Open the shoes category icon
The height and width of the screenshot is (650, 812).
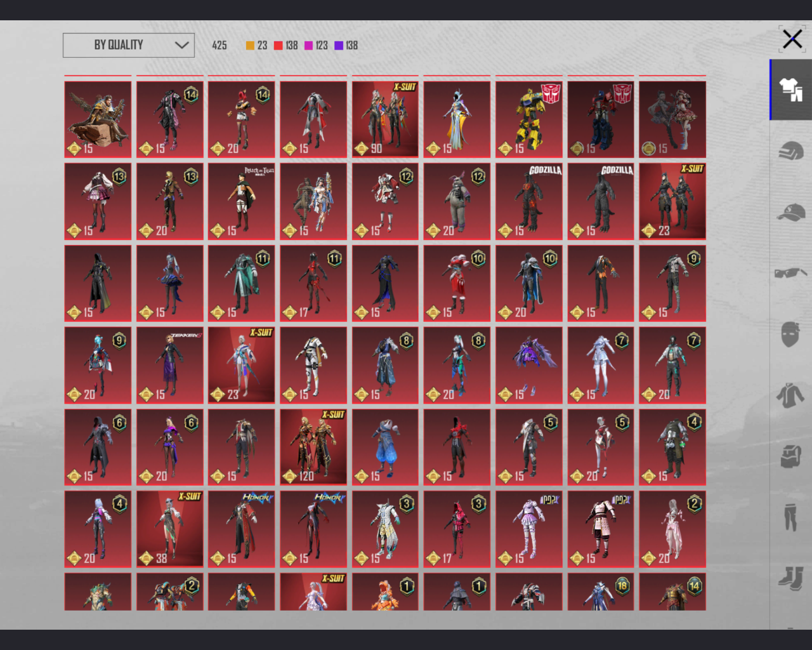point(790,578)
